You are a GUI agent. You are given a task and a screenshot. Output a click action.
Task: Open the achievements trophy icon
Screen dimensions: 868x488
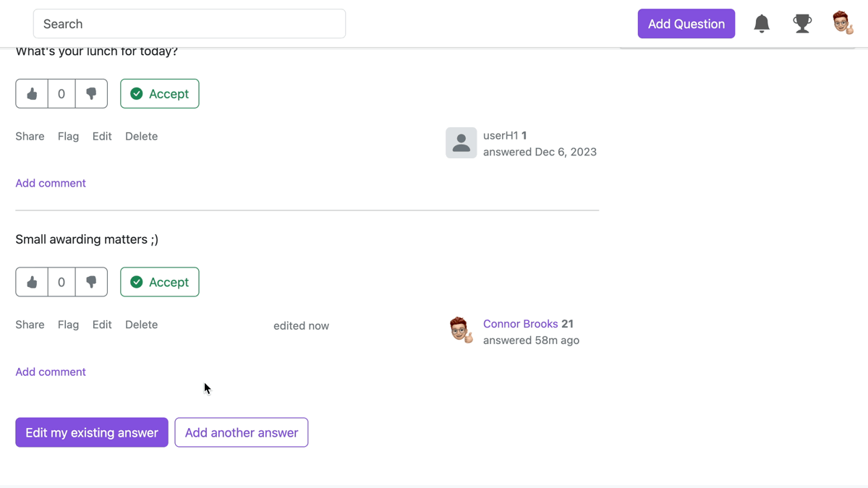click(802, 24)
